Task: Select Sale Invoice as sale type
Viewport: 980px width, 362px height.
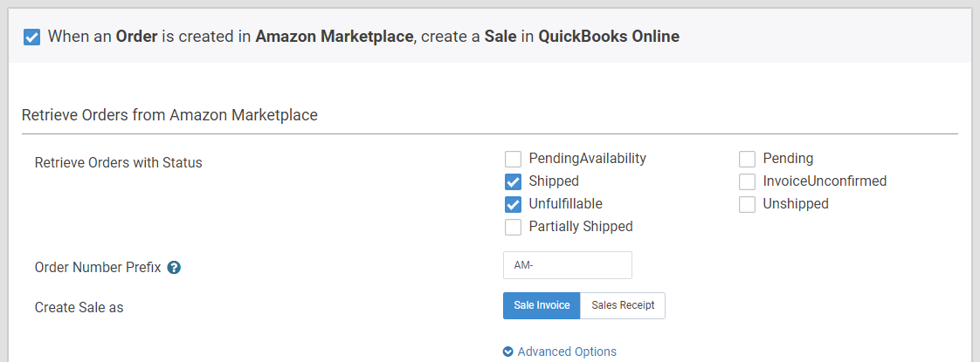Action: tap(542, 306)
